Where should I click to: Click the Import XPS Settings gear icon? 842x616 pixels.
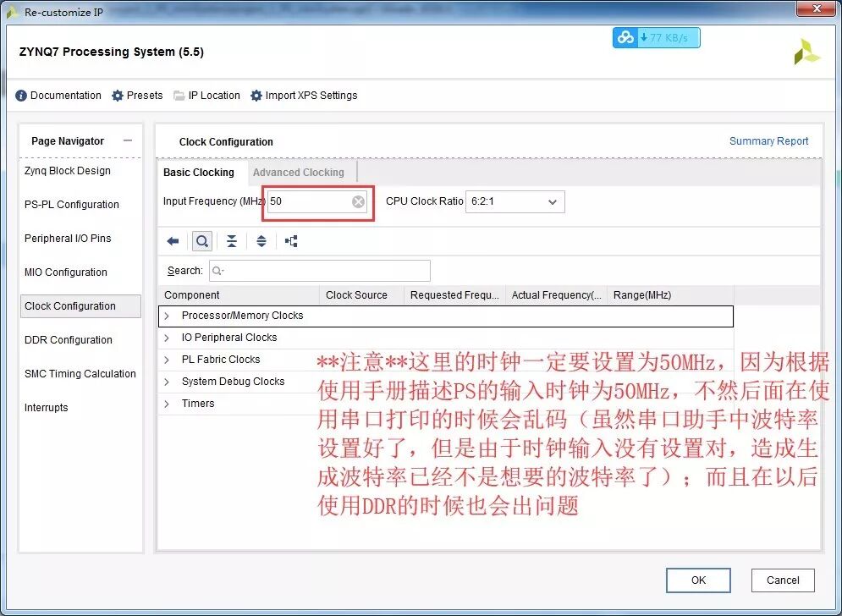click(256, 96)
